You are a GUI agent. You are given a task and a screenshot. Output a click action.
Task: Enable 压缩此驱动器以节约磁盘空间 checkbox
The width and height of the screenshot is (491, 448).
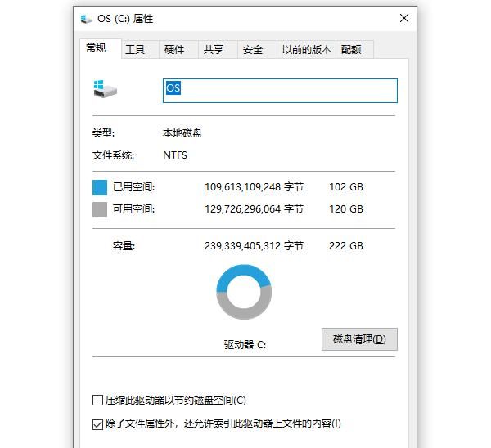coord(97,400)
